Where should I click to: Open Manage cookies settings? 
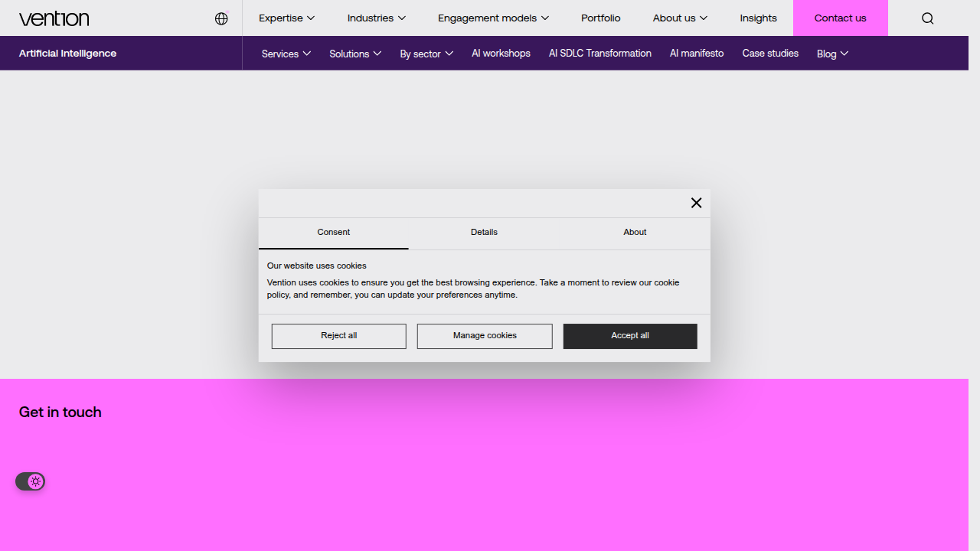[x=485, y=336]
